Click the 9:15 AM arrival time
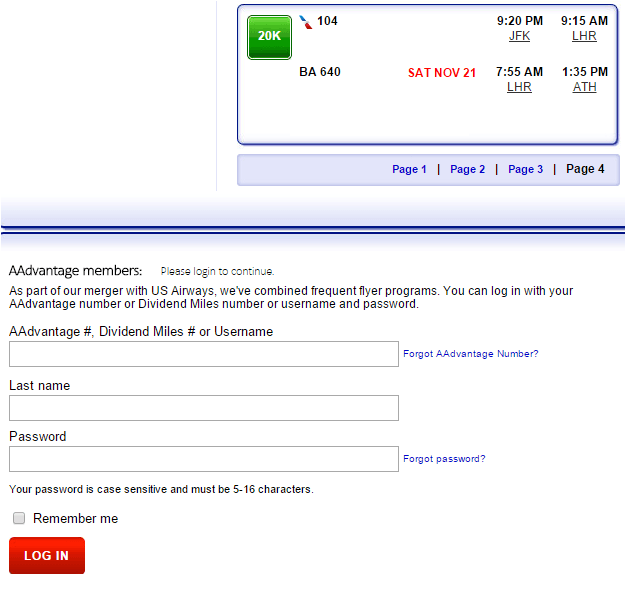 pyautogui.click(x=584, y=21)
